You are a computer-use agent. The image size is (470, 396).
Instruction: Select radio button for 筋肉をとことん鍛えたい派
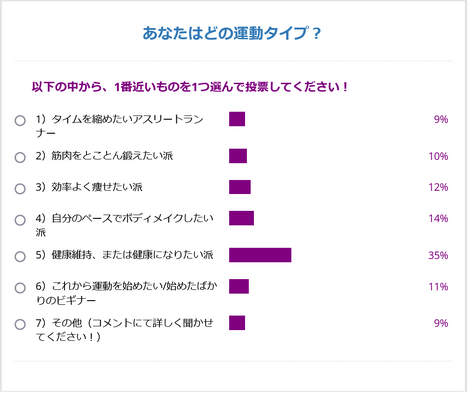[20, 157]
